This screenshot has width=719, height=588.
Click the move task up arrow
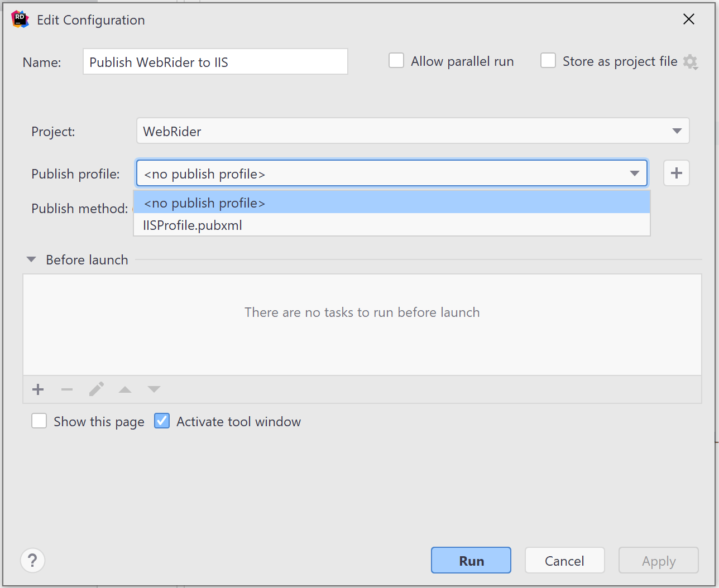[125, 389]
